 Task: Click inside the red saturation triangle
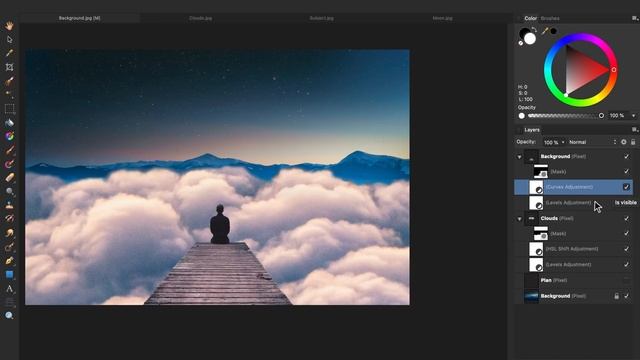click(582, 70)
